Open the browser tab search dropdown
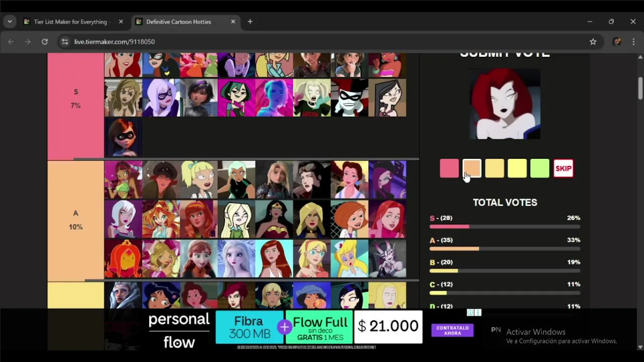 [x=10, y=22]
